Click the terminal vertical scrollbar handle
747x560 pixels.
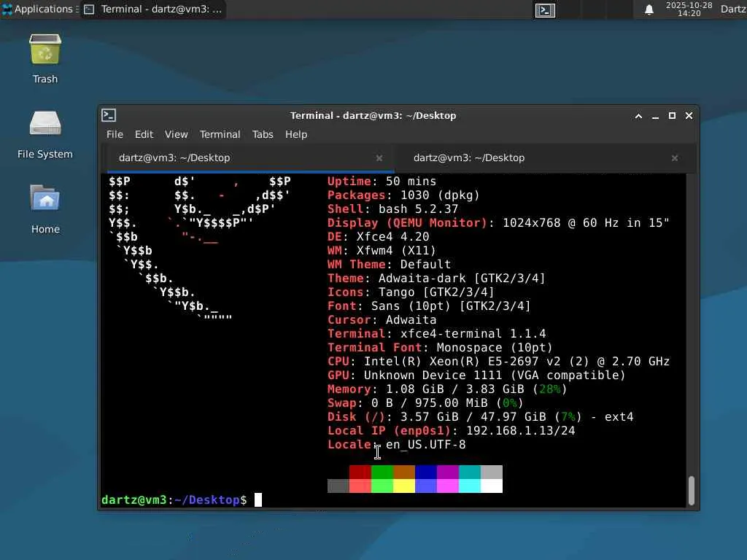[x=692, y=491]
